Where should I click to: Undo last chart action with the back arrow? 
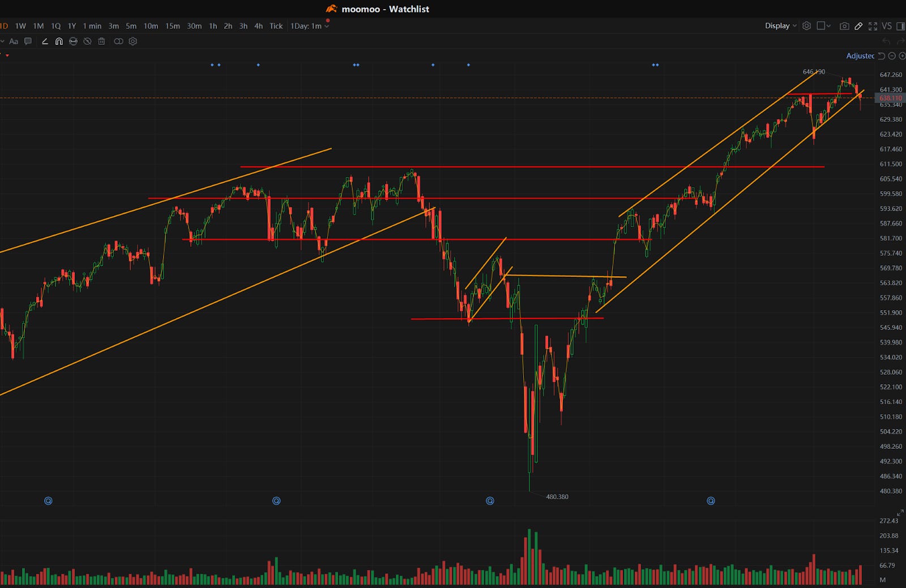click(x=886, y=41)
